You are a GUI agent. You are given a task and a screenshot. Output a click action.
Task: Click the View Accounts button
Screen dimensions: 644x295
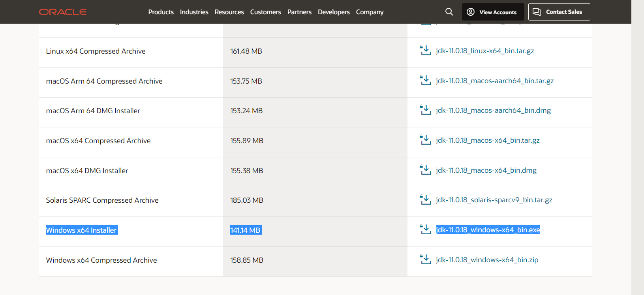point(493,12)
